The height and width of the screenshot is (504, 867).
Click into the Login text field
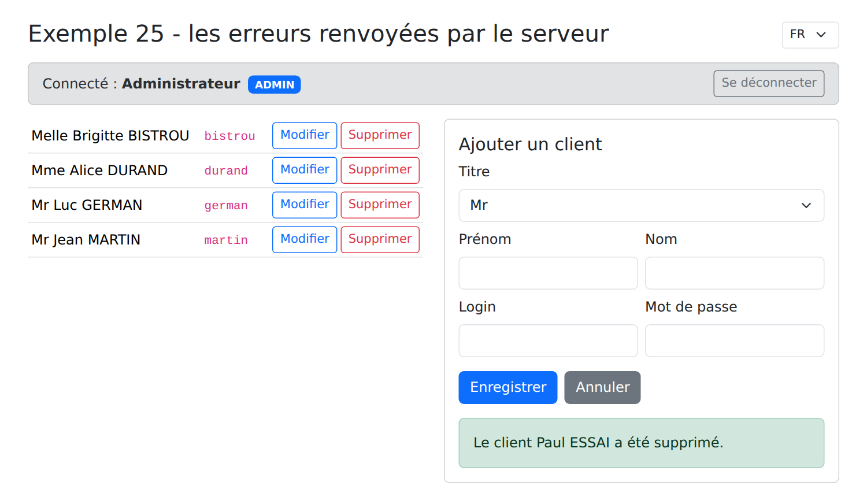pyautogui.click(x=548, y=340)
